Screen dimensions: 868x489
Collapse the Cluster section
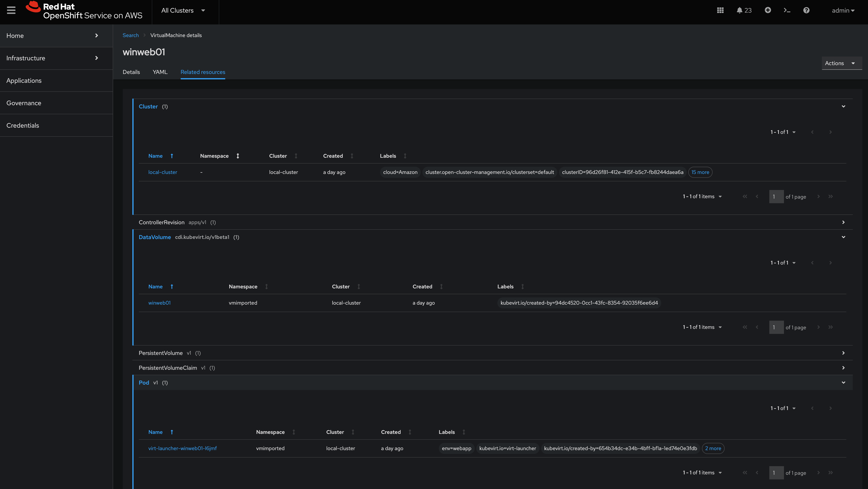[x=843, y=106]
